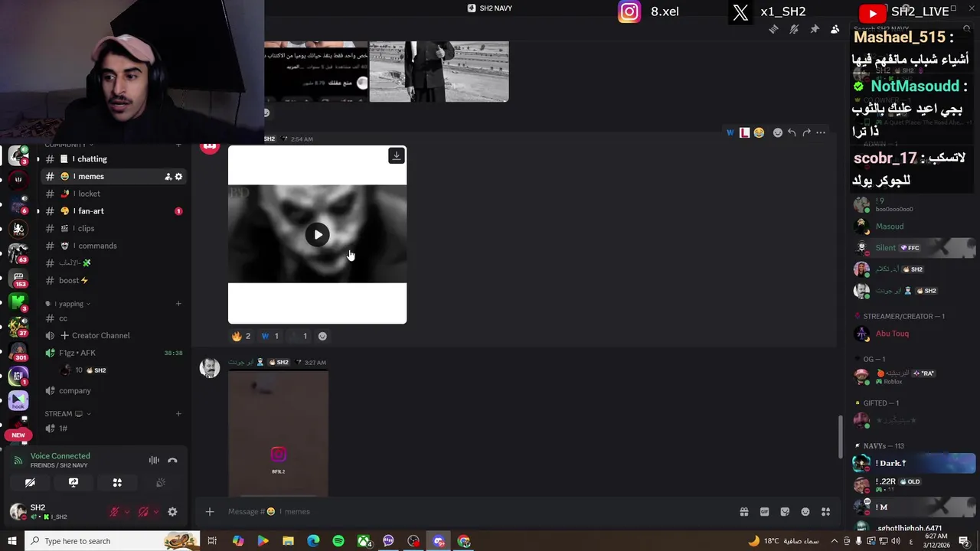The height and width of the screenshot is (551, 980).
Task: Add laughing emoji from message hover bar
Action: tap(759, 132)
